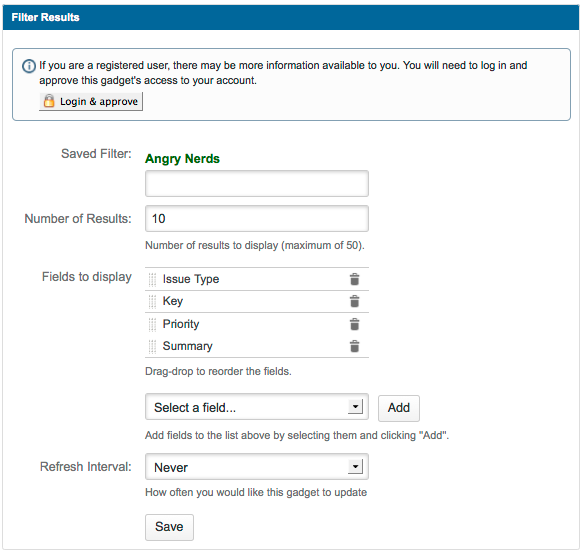Delete the Issue Type field

tap(355, 279)
